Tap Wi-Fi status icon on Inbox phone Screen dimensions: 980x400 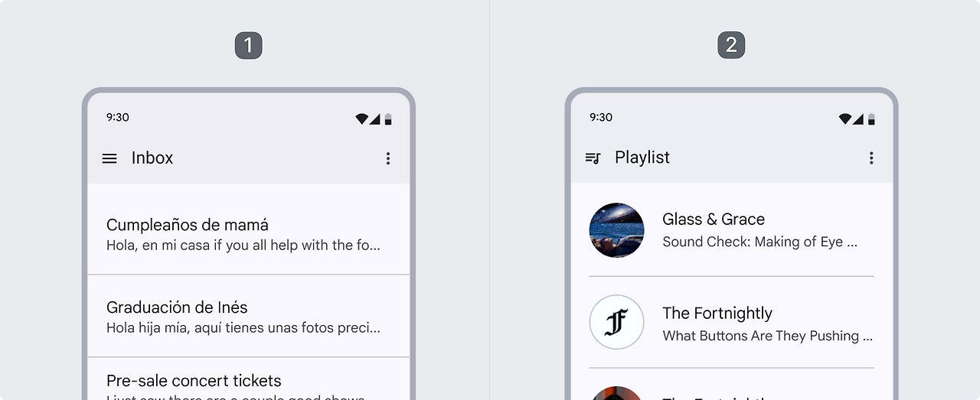[362, 119]
